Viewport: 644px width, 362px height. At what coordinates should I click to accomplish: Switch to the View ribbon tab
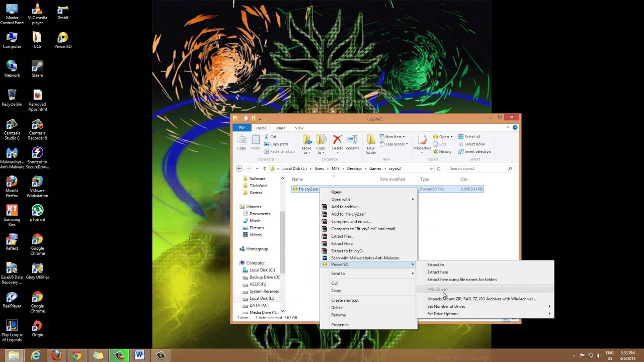point(299,128)
